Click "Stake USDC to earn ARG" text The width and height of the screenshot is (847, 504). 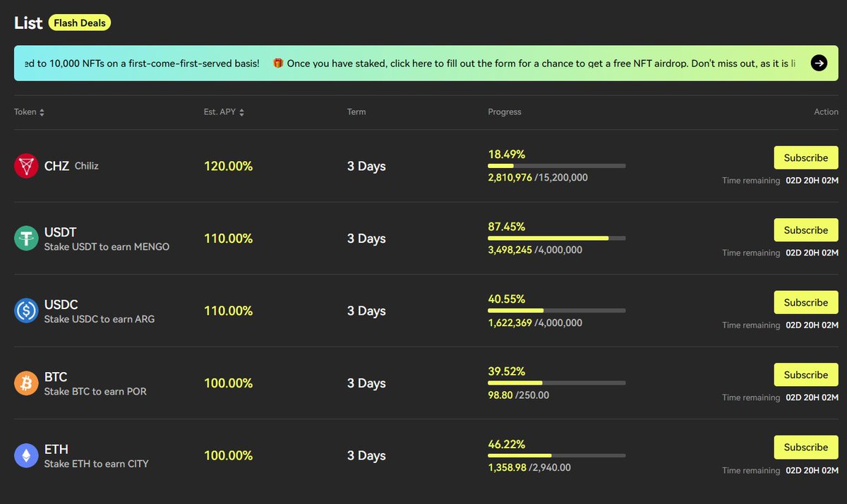point(100,319)
